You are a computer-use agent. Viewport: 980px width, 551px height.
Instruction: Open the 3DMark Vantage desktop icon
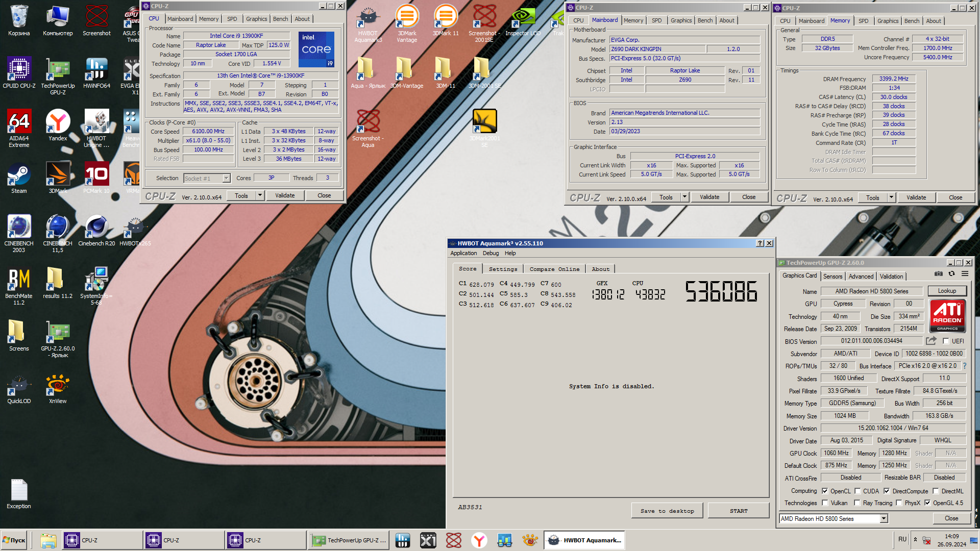407,24
